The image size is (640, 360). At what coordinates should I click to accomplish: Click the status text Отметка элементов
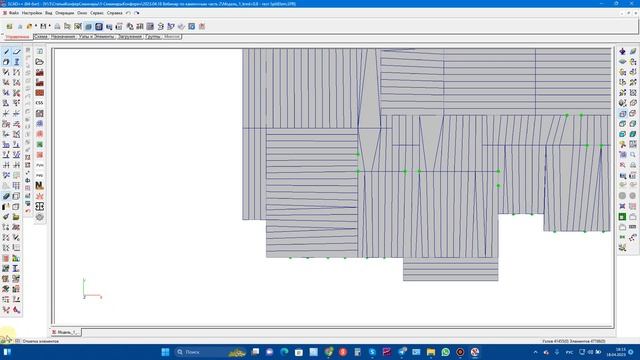[40, 341]
